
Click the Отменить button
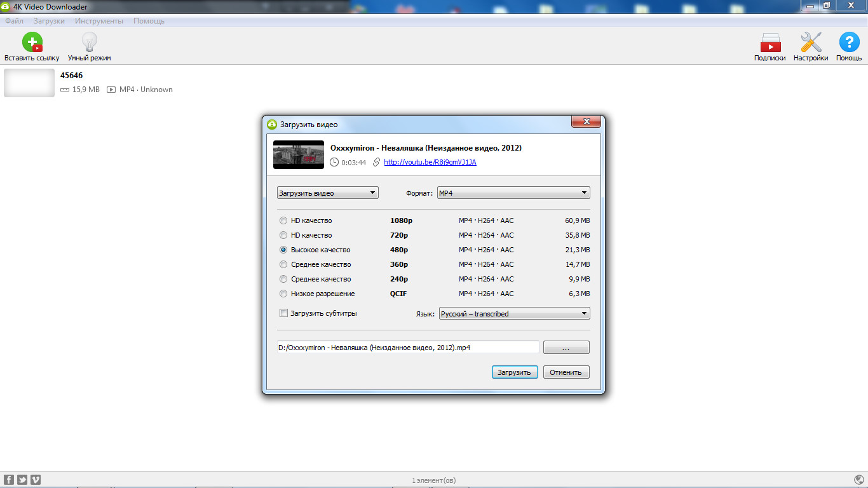coord(566,372)
